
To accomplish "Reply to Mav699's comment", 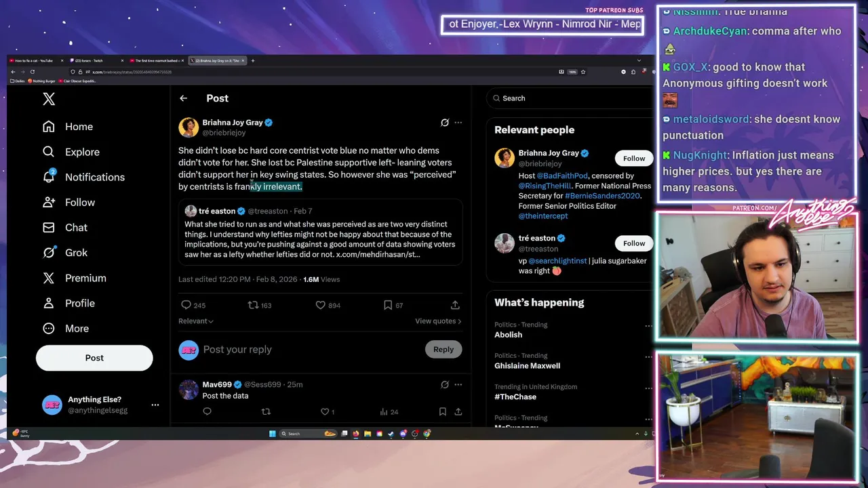I will click(207, 411).
